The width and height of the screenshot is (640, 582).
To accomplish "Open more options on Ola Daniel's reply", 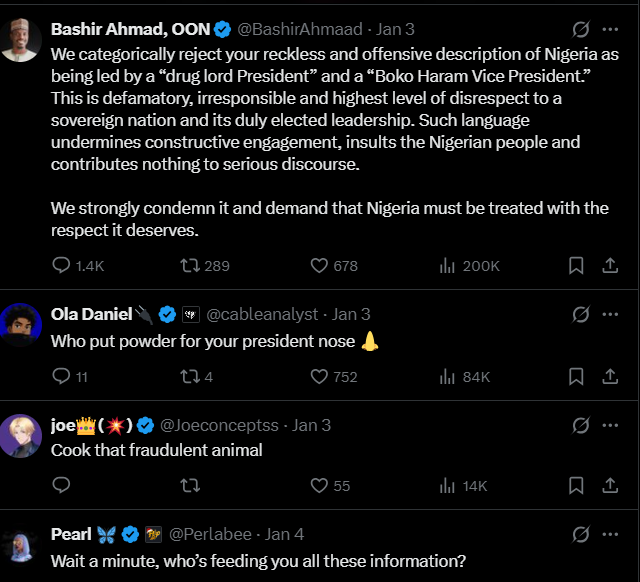I will point(609,314).
